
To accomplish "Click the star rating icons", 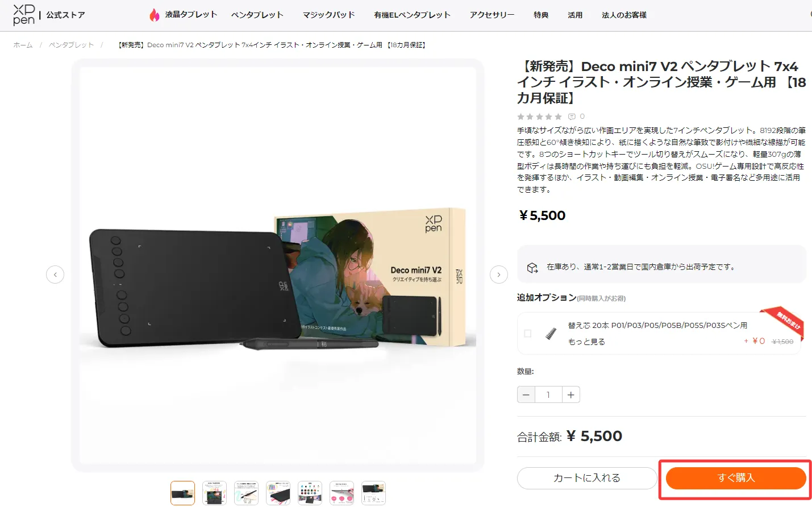I will point(539,117).
